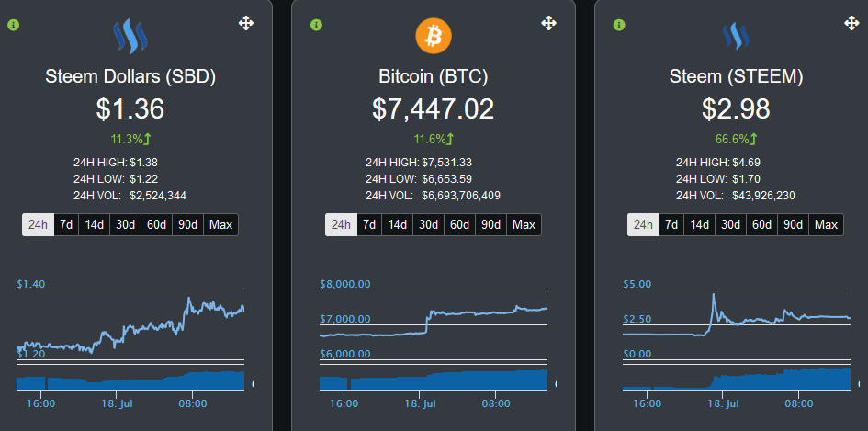Select the 24h range on Steem Dollars card
This screenshot has width=868, height=431.
(x=39, y=225)
